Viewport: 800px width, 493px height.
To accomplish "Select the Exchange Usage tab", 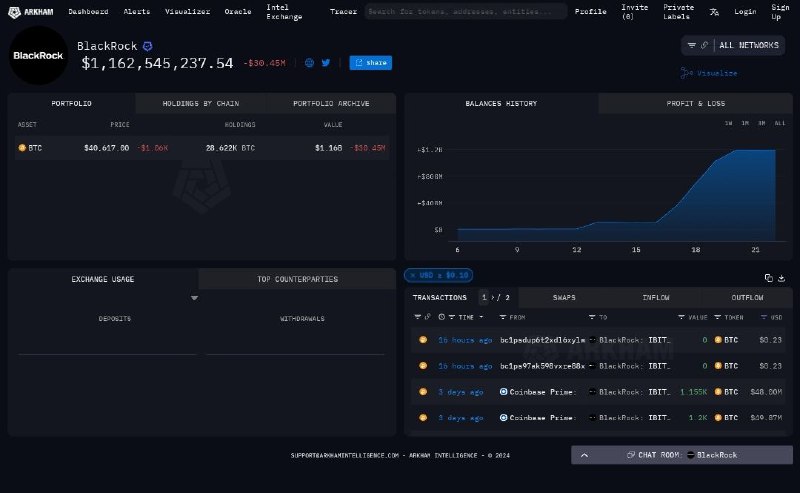I will (x=103, y=279).
